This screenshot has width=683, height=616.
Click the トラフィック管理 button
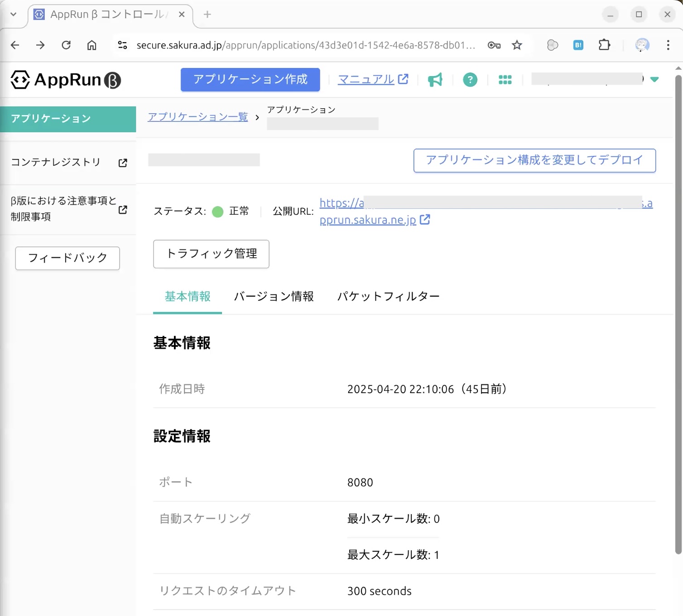tap(212, 254)
